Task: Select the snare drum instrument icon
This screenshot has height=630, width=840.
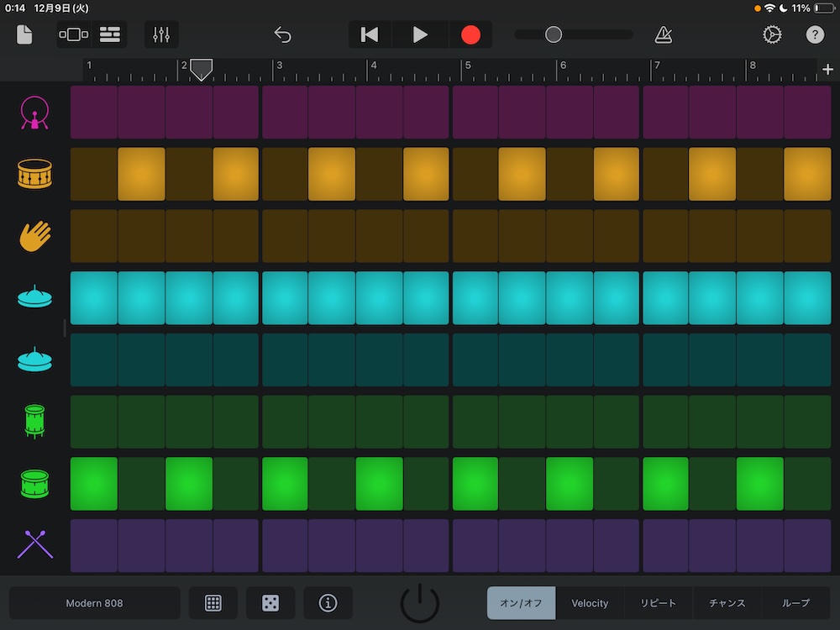Action: 34,174
